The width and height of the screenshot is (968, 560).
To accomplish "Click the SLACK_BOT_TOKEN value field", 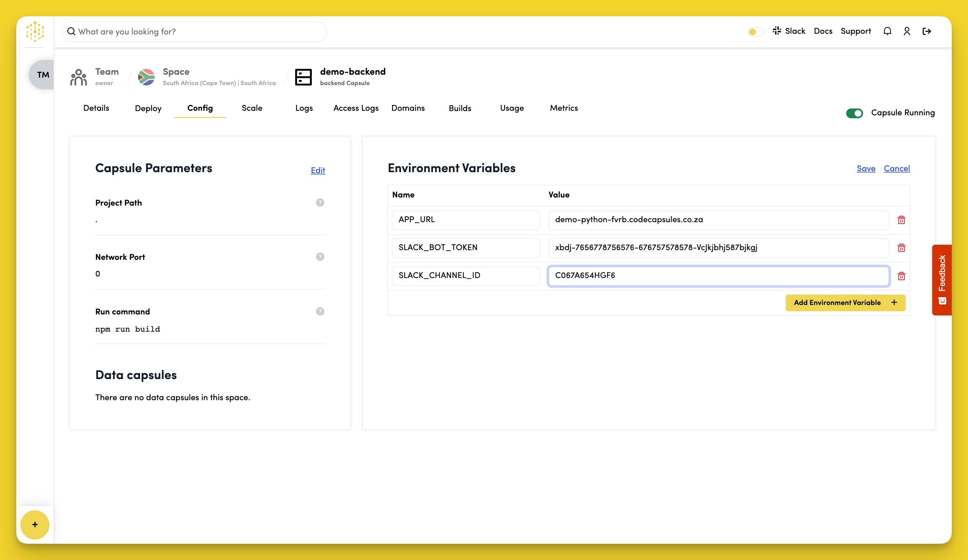I will pos(718,248).
